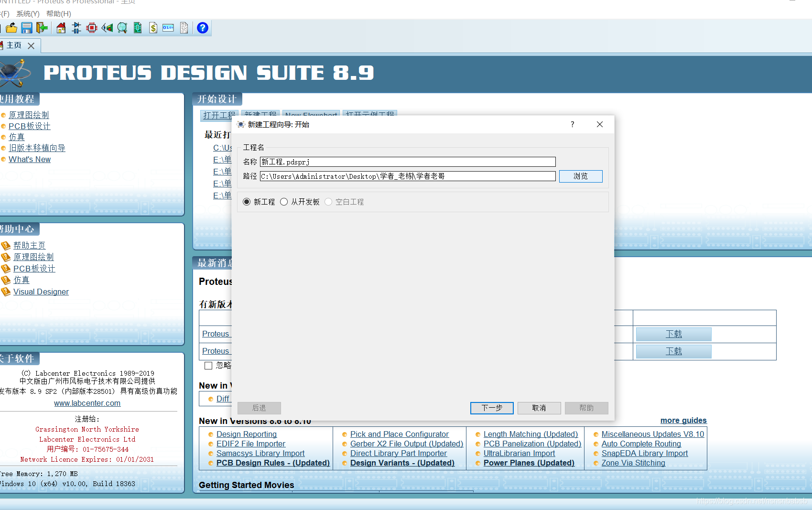
Task: Open the Zone Via Stitching link
Action: 633,463
